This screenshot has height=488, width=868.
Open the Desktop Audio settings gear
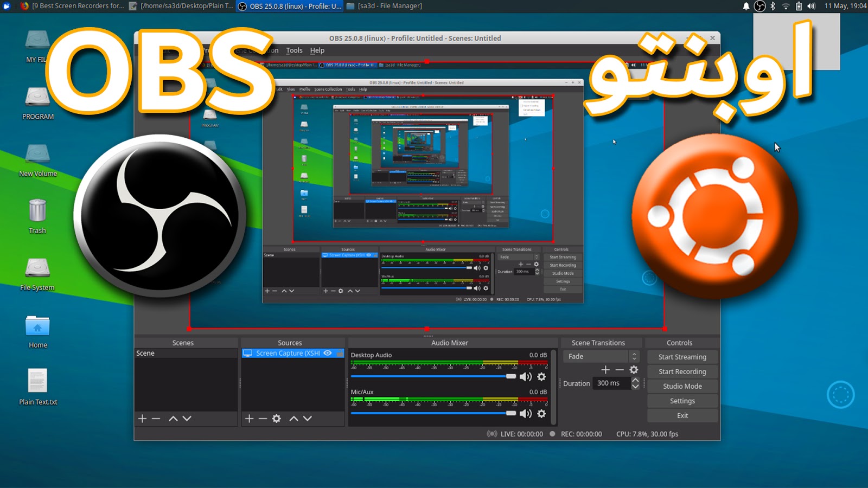[x=541, y=377]
